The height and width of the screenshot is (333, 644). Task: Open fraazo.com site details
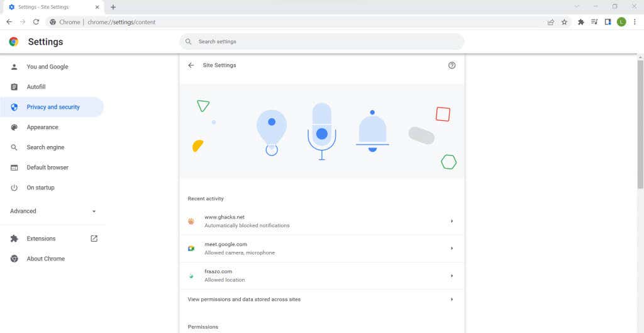coord(321,276)
